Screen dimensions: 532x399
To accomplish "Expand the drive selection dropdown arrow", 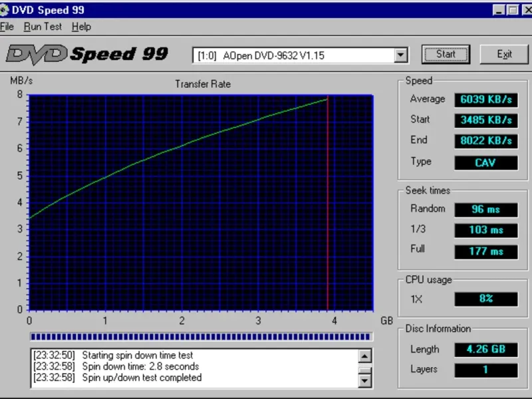I will coord(401,55).
